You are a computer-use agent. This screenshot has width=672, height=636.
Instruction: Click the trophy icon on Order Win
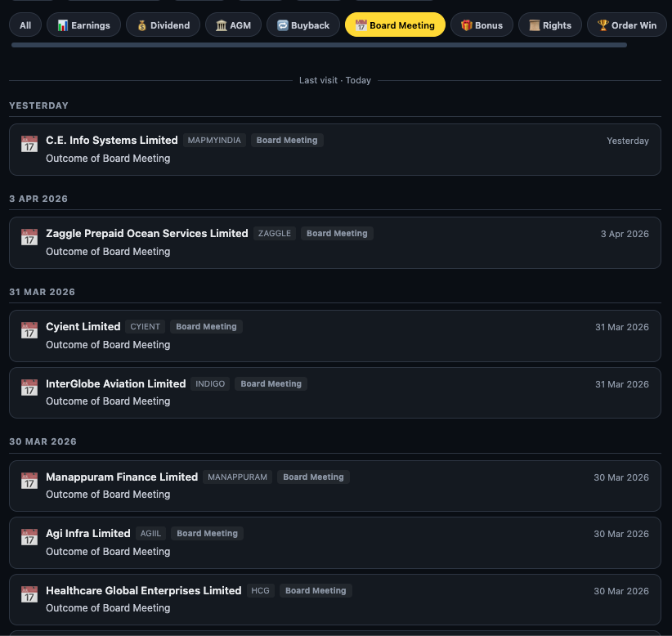[603, 25]
